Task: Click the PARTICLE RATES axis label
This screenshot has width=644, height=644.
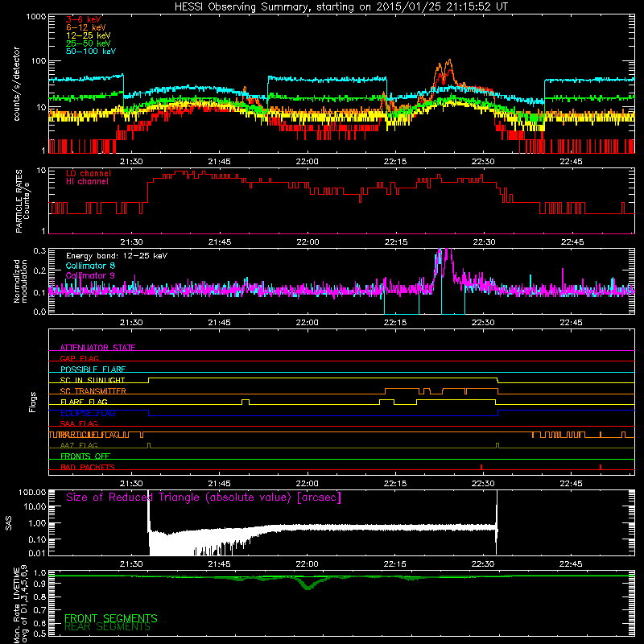Action: click(23, 201)
